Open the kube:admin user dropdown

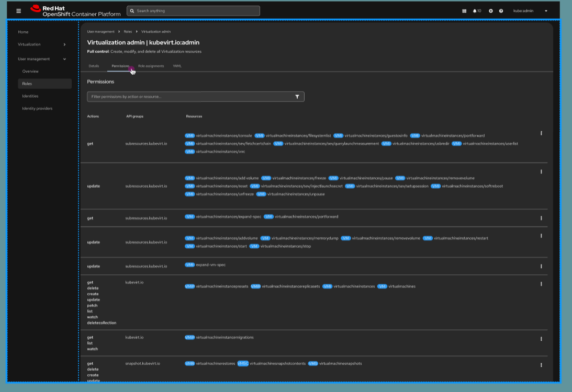530,11
